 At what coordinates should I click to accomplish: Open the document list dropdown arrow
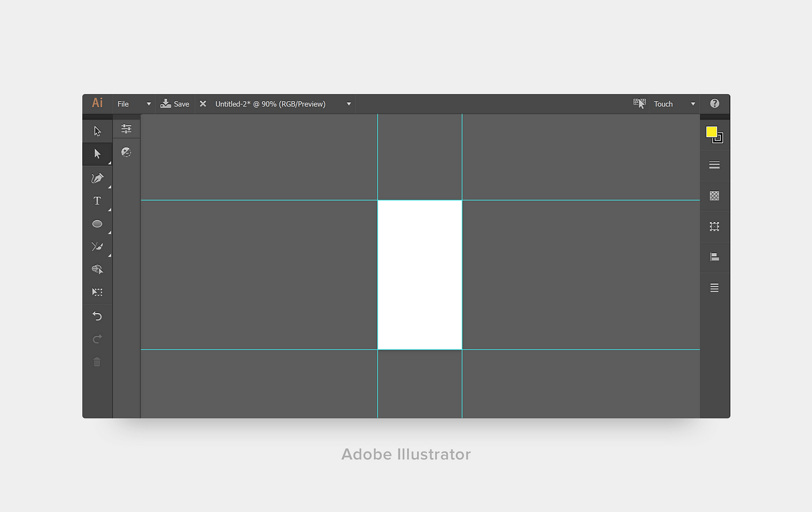point(349,104)
